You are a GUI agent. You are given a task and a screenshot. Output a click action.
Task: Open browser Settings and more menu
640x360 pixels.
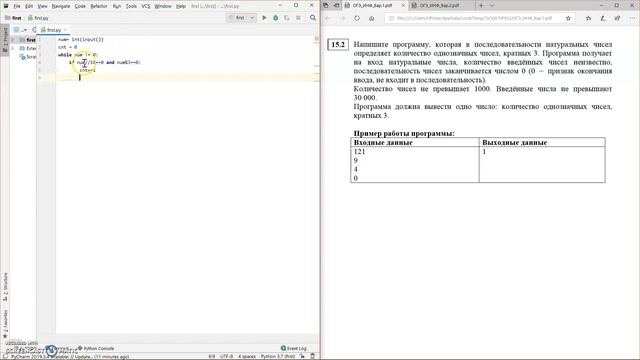pyautogui.click(x=632, y=18)
